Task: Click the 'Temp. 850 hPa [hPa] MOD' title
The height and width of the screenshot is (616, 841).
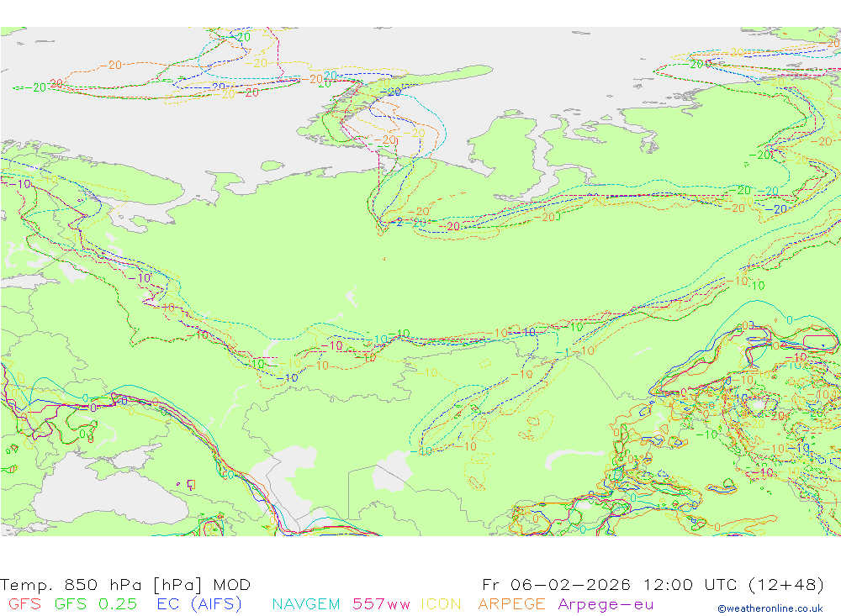Action: pos(125,584)
